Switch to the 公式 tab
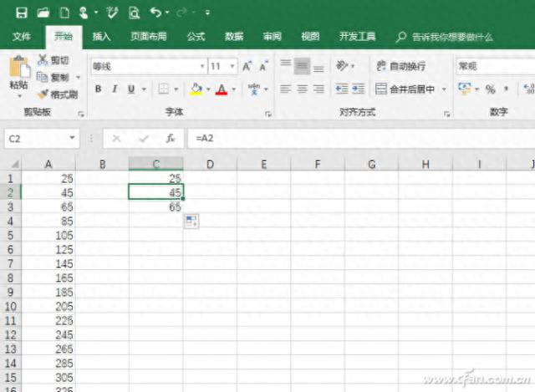535x392 pixels. (196, 37)
